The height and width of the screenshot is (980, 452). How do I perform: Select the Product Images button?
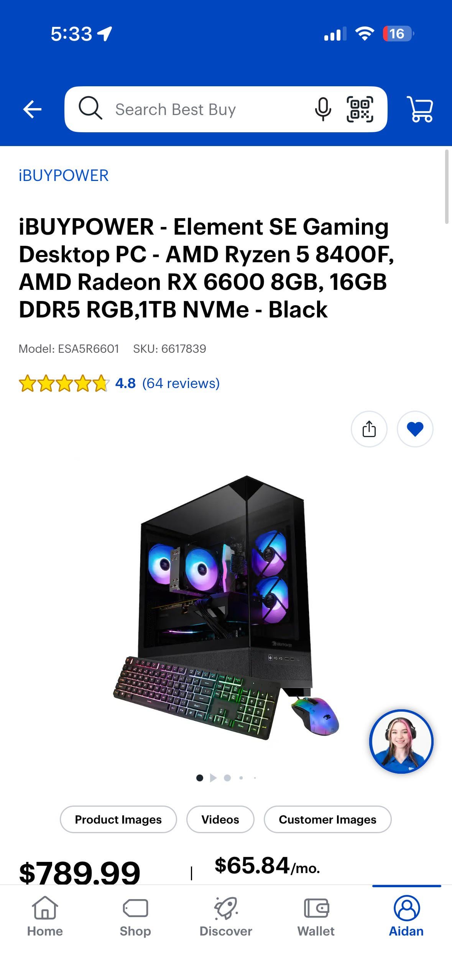point(118,819)
